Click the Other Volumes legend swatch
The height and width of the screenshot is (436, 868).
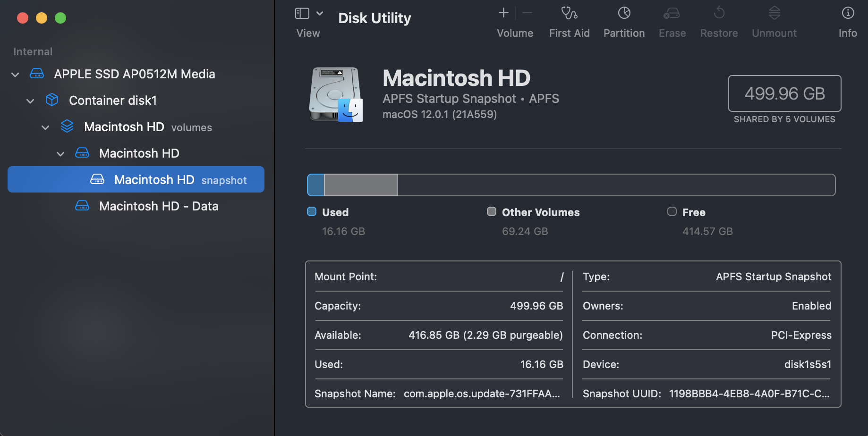click(492, 211)
